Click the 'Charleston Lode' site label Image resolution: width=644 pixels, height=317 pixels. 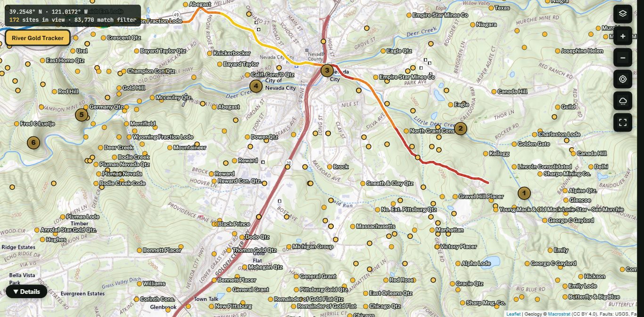point(559,134)
